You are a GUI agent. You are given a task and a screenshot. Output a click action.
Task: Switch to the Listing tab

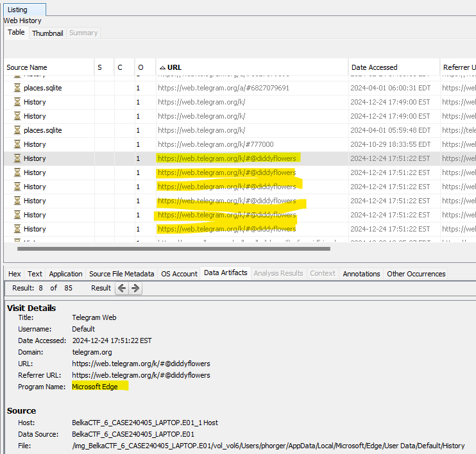pos(24,10)
